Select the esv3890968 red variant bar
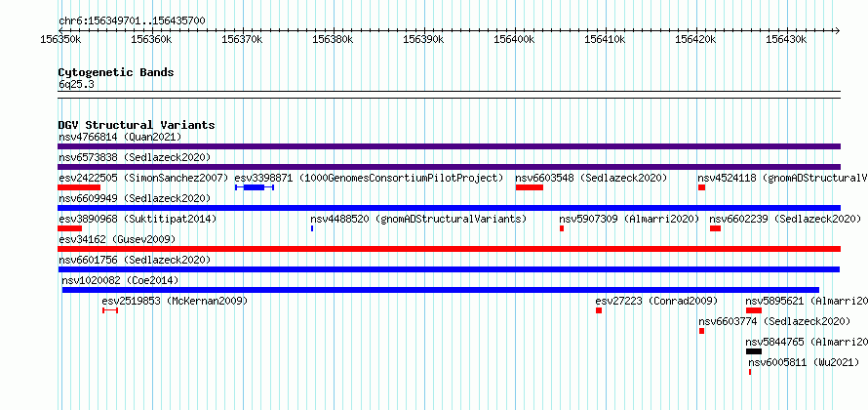The image size is (868, 410). tap(70, 228)
